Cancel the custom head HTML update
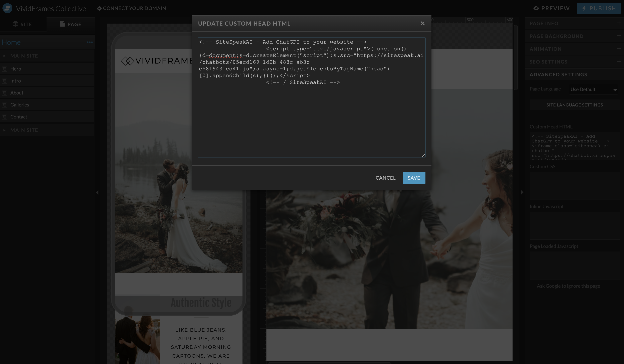This screenshot has width=624, height=364. tap(385, 178)
